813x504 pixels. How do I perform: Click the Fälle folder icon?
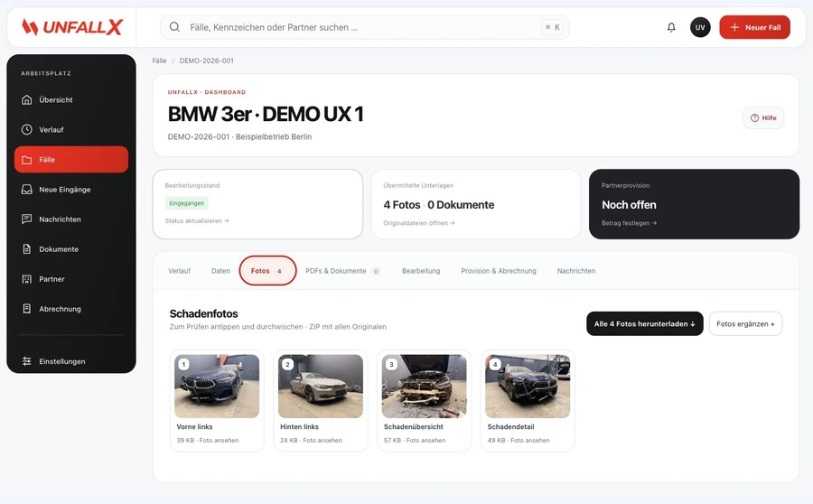click(27, 160)
